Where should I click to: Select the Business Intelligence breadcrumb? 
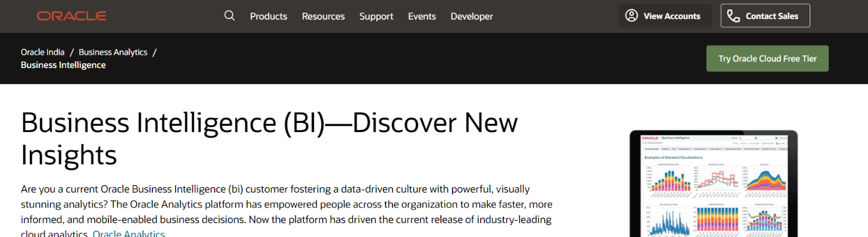pos(63,65)
